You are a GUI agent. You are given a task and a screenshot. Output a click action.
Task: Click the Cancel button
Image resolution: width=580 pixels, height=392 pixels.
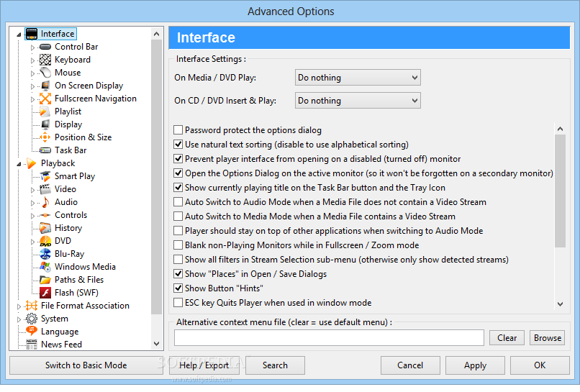click(x=410, y=365)
